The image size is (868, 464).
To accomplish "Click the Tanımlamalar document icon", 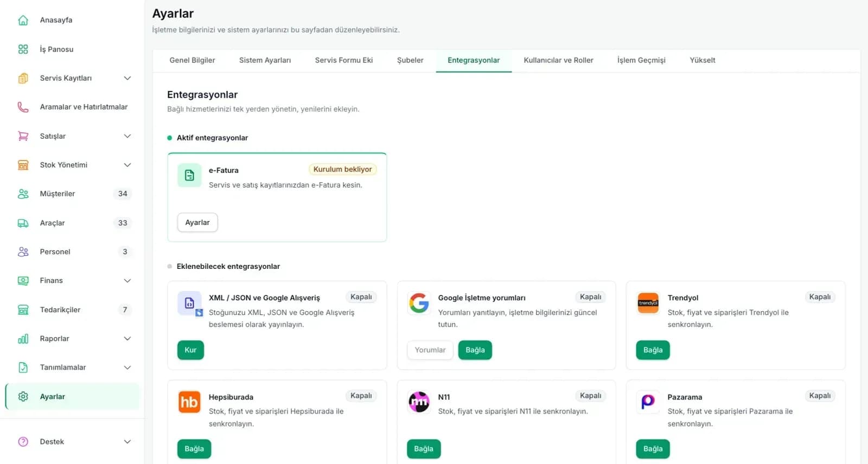I will point(23,367).
